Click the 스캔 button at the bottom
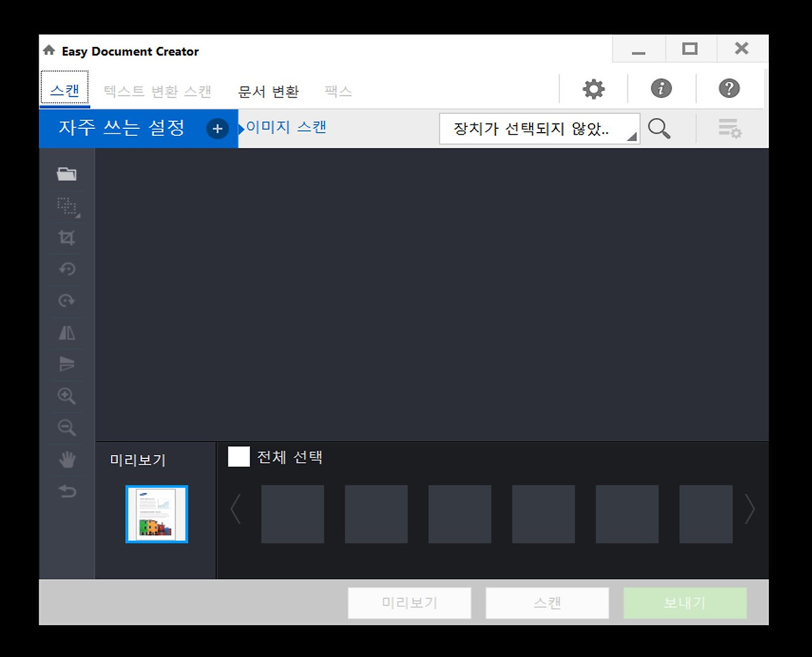 [x=546, y=602]
